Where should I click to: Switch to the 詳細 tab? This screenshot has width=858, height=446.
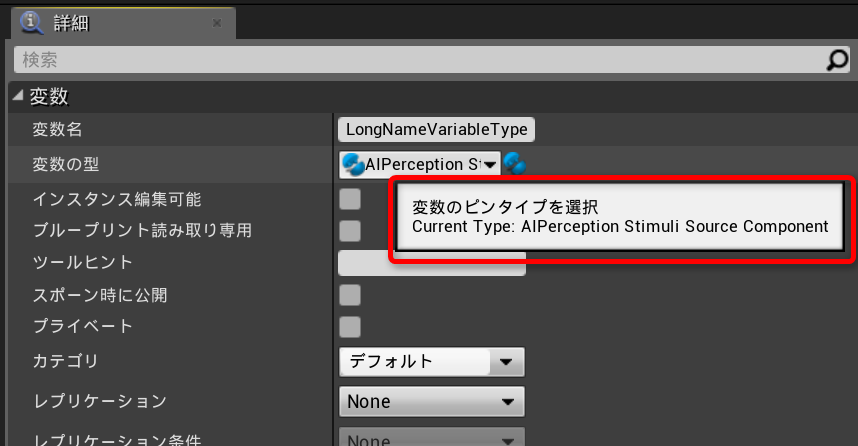tap(124, 23)
